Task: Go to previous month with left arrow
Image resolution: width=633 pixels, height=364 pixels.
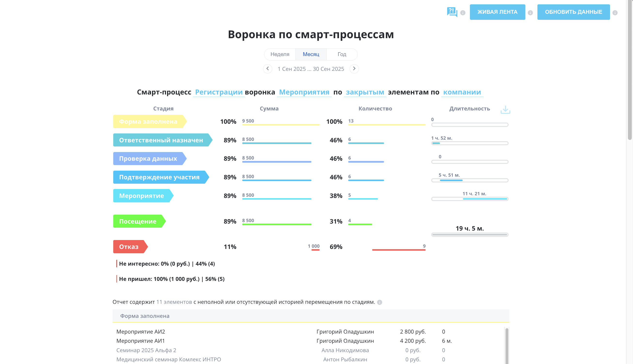Action: click(x=267, y=69)
